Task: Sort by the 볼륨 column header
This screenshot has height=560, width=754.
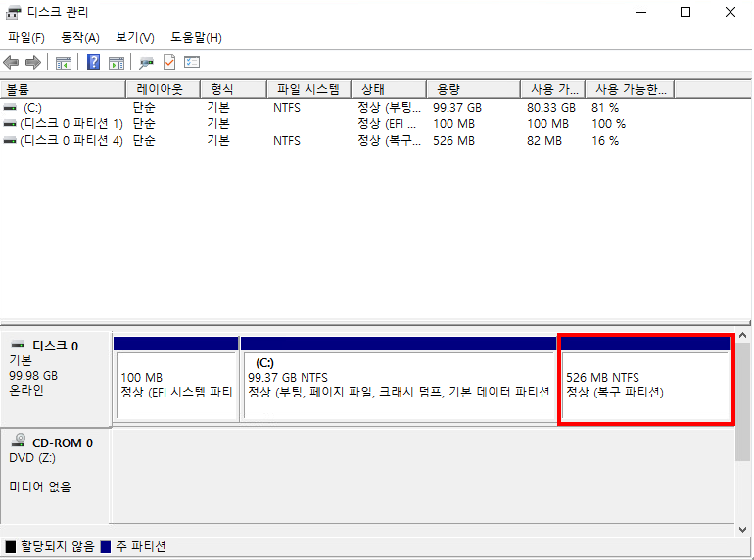Action: [63, 89]
